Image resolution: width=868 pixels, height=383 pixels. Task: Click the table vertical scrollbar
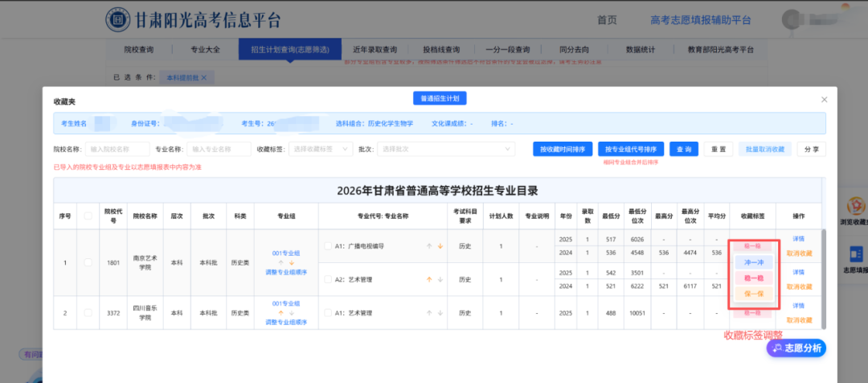(x=823, y=278)
